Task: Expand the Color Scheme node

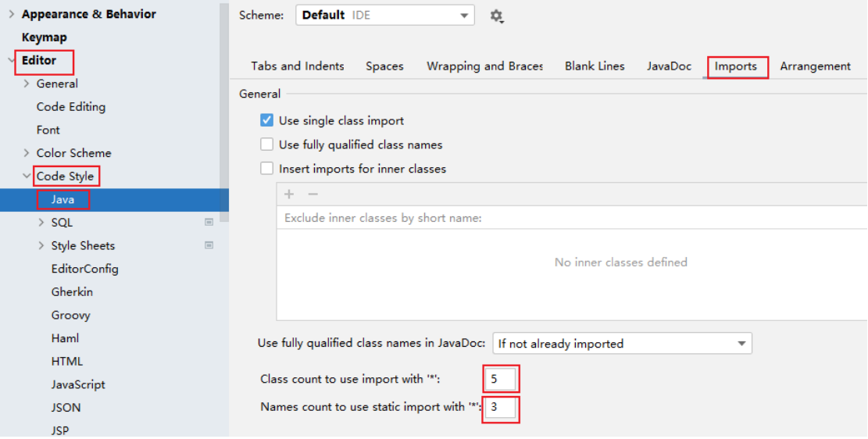Action: [x=26, y=153]
